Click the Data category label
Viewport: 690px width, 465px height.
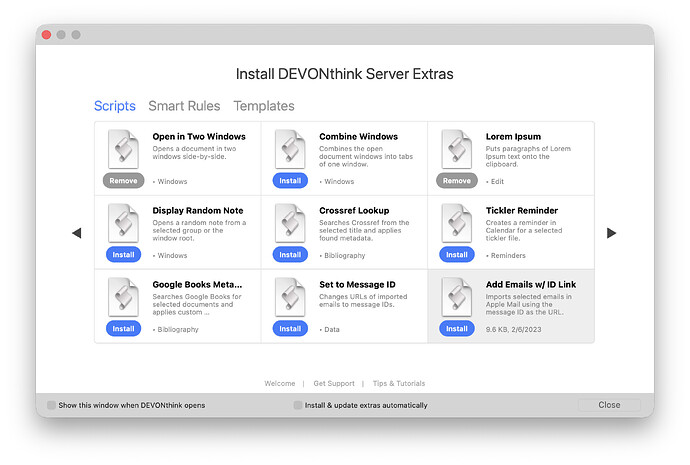coord(332,330)
